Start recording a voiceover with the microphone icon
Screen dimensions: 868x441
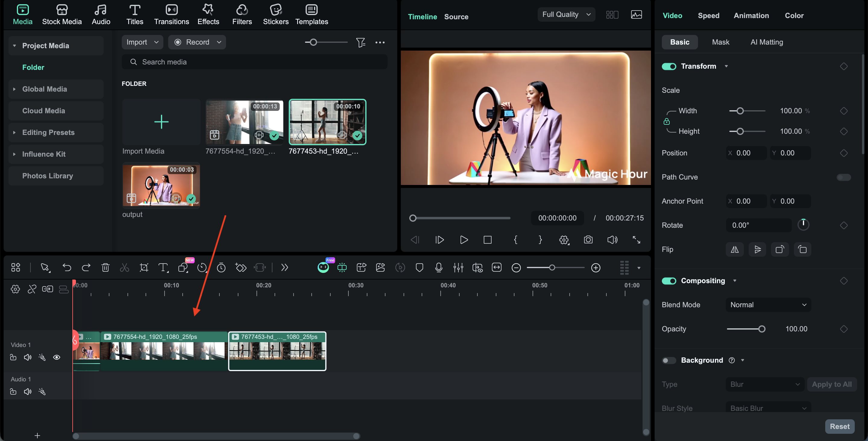click(x=439, y=267)
